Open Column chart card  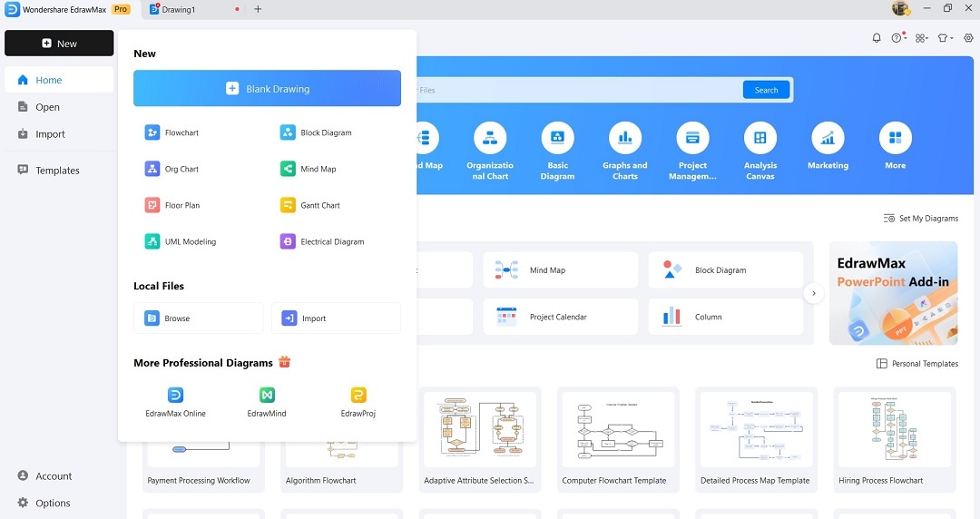[726, 317]
